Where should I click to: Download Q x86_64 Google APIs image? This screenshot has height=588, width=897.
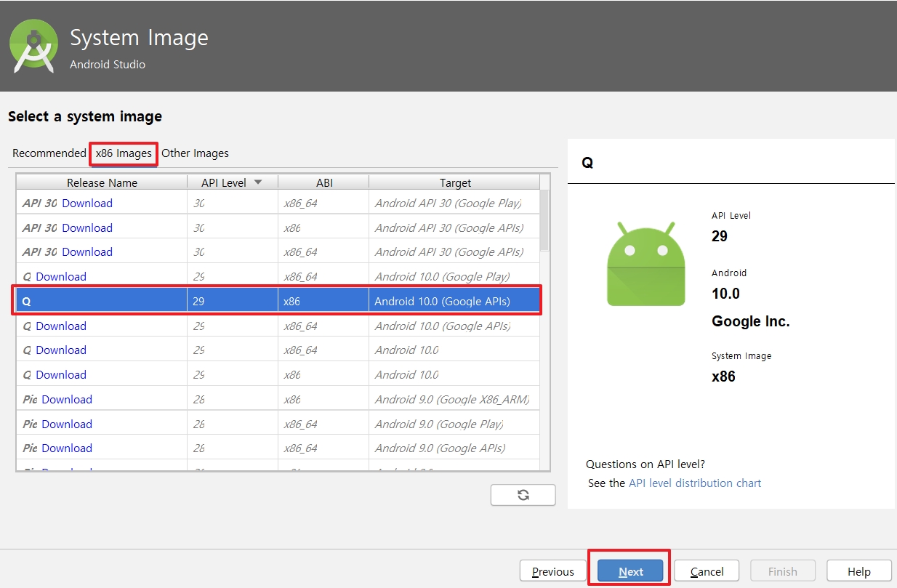tap(61, 326)
